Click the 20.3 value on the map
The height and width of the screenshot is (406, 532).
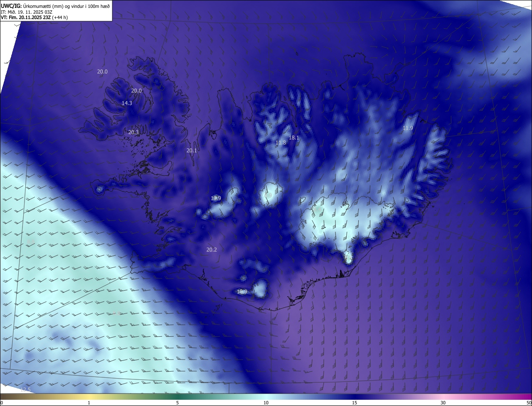point(133,132)
